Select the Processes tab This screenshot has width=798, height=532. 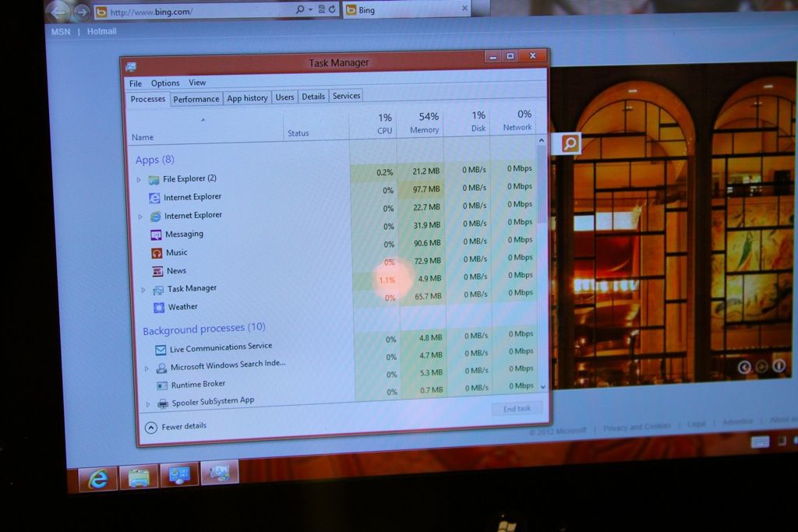(x=147, y=99)
